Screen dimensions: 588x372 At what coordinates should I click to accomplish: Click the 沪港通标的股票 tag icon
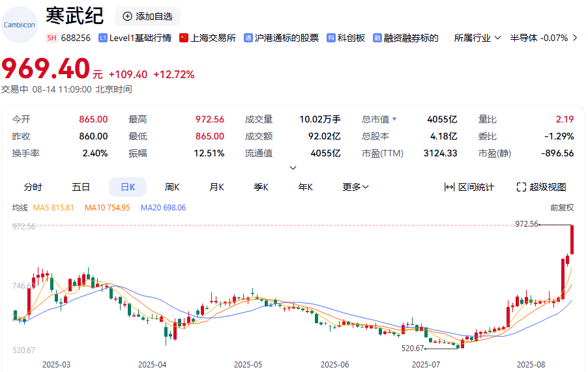(248, 38)
